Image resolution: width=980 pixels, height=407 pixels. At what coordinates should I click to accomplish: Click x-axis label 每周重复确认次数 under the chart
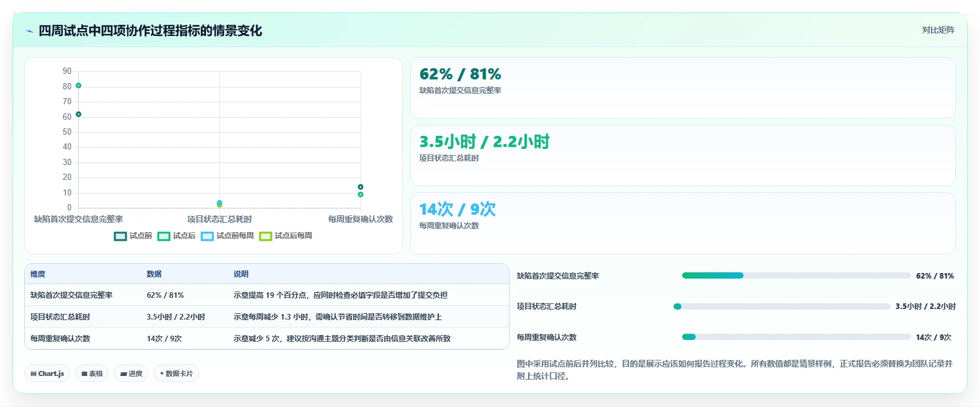(x=361, y=219)
